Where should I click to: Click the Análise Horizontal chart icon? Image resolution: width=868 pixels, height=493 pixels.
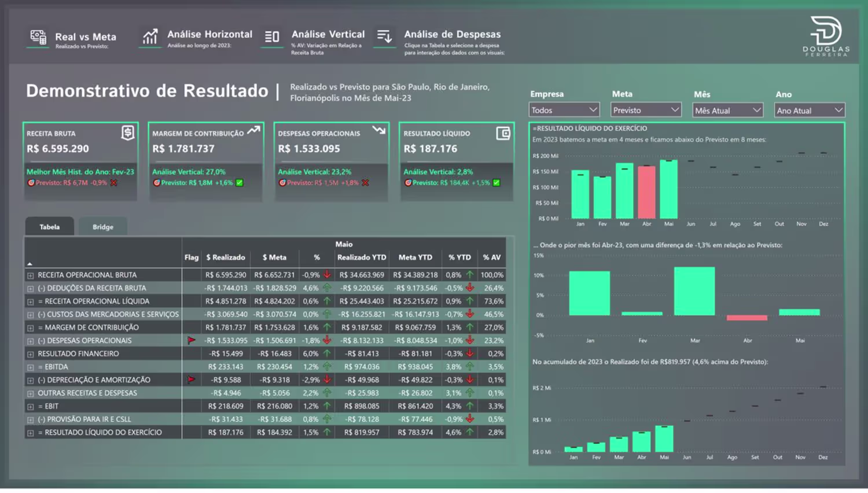click(150, 37)
